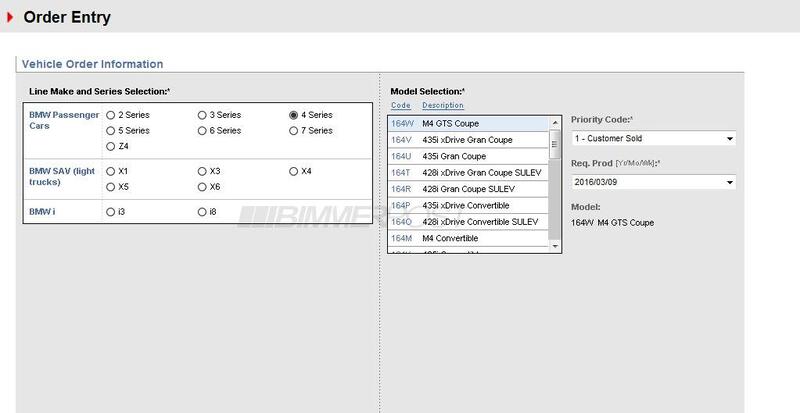
Task: Pick the Z4 radio button
Action: (111, 147)
